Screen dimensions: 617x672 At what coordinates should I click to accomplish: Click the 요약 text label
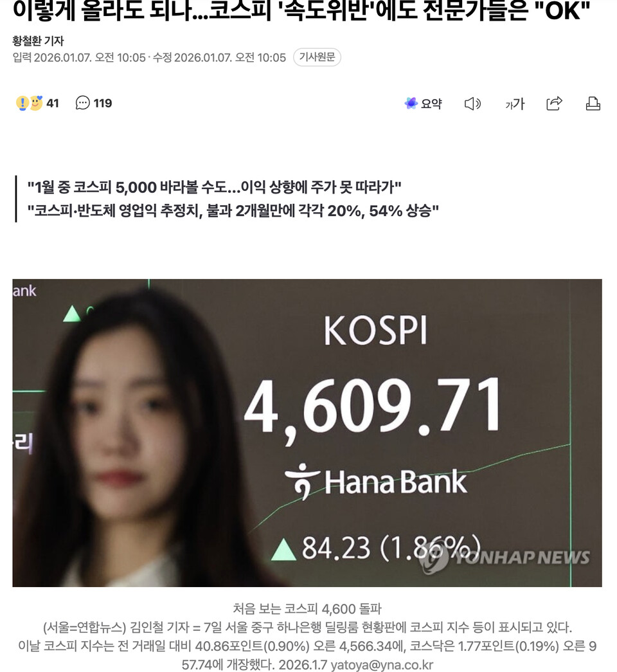(x=431, y=104)
